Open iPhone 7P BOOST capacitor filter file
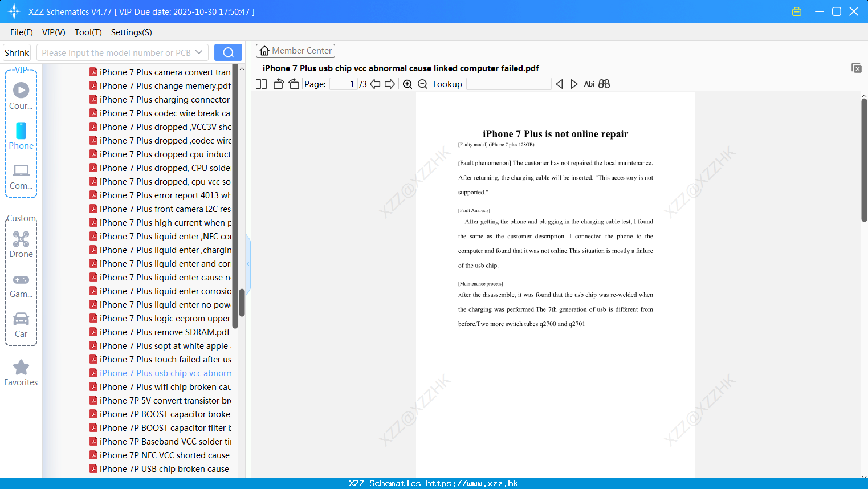The width and height of the screenshot is (868, 489). point(160,427)
